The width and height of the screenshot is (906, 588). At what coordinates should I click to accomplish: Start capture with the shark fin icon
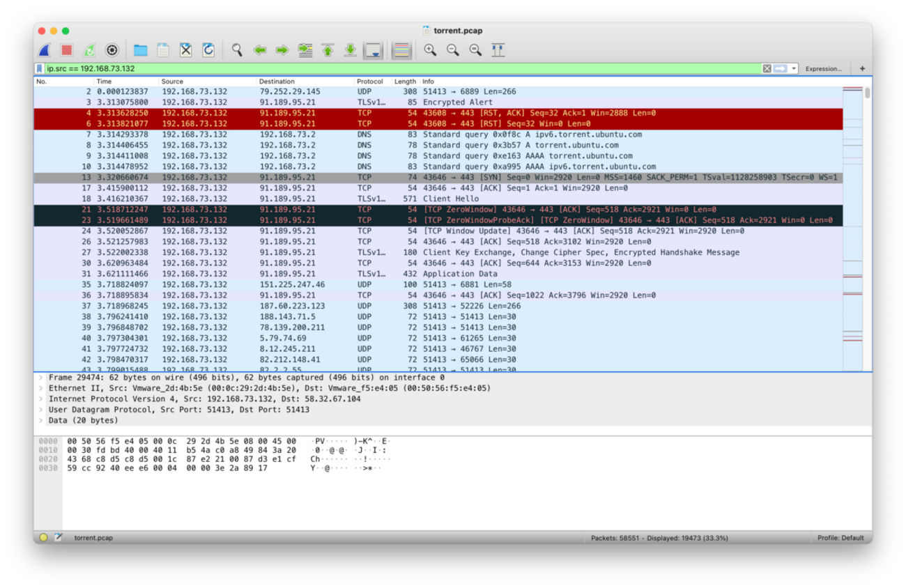(45, 50)
